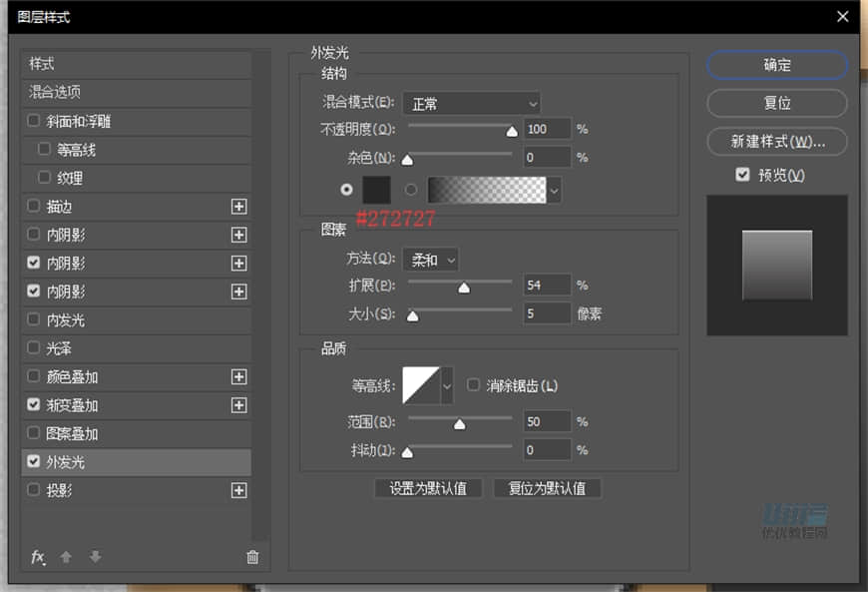This screenshot has height=592, width=868.
Task: Click the trash icon to delete effect
Action: pyautogui.click(x=252, y=557)
